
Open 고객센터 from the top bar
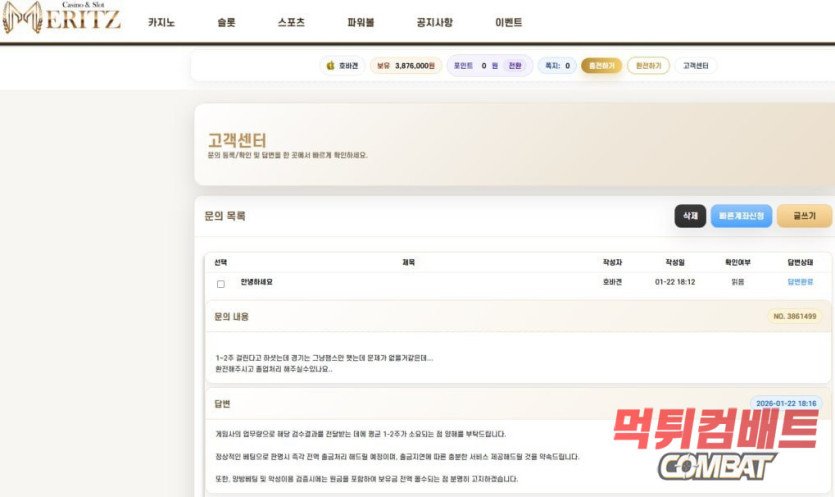695,66
